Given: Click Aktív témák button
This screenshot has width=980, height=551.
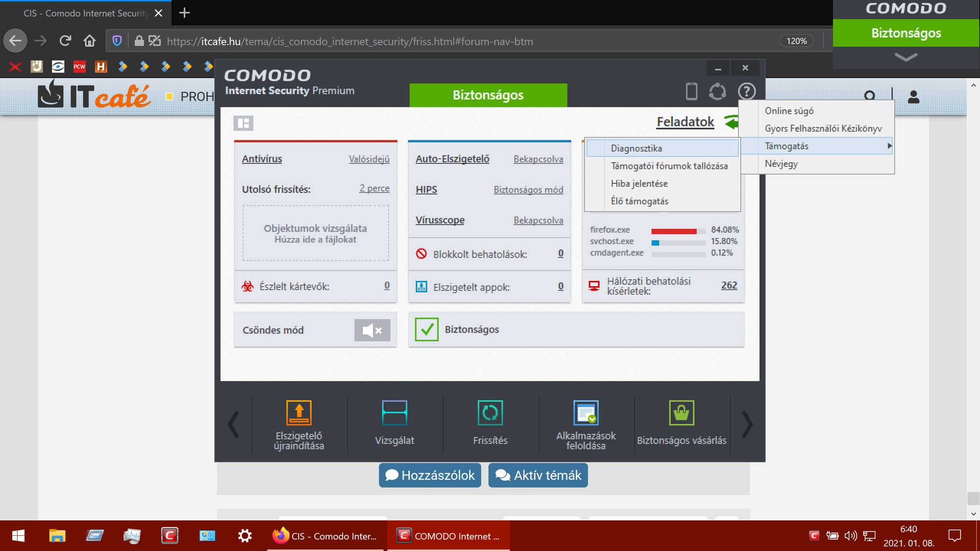Looking at the screenshot, I should (x=538, y=475).
